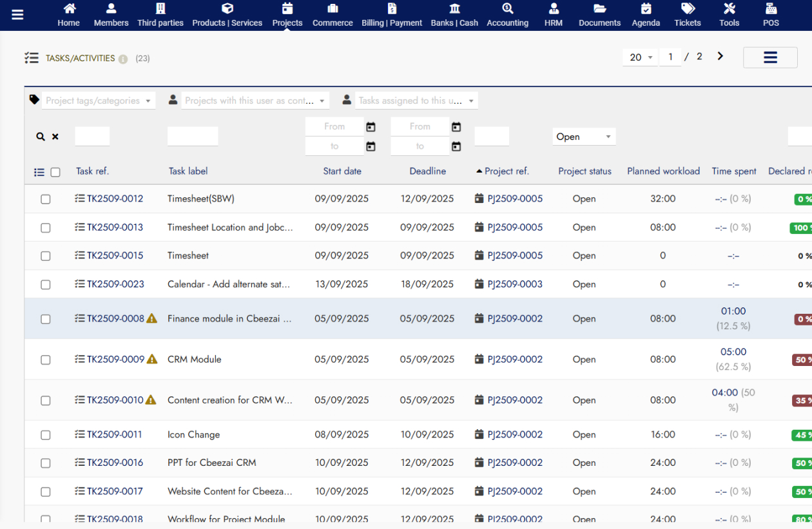Click the column selector list icon
Screen dimensions: 812x529
click(x=39, y=172)
